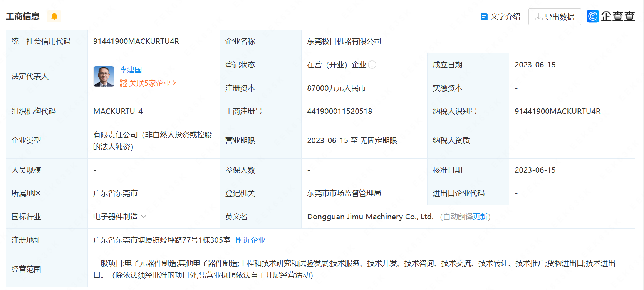The height and width of the screenshot is (290, 644).
Task: Select business term 2023-06-15 至 无固定期限
Action: (x=352, y=140)
